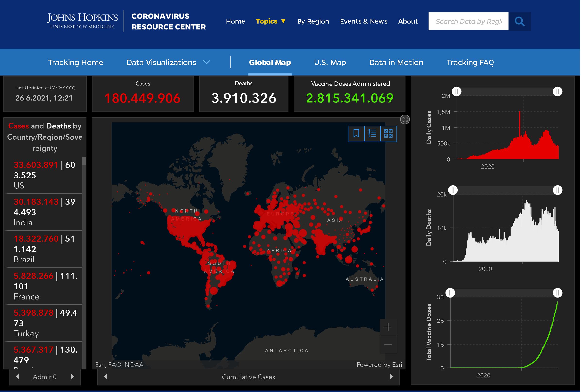Viewport: 581px width, 392px height.
Task: Zoom in on the map with plus
Action: (388, 327)
